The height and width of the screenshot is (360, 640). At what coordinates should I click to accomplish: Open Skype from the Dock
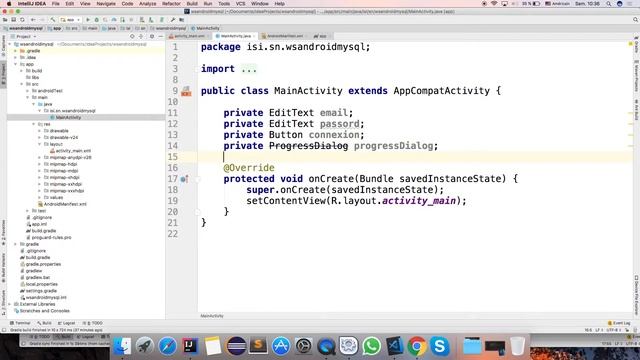pyautogui.click(x=440, y=346)
